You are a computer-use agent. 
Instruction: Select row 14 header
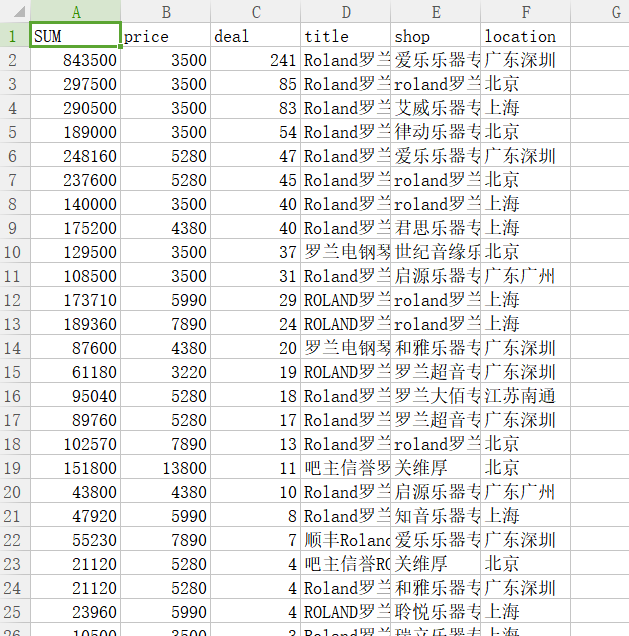tap(15, 348)
